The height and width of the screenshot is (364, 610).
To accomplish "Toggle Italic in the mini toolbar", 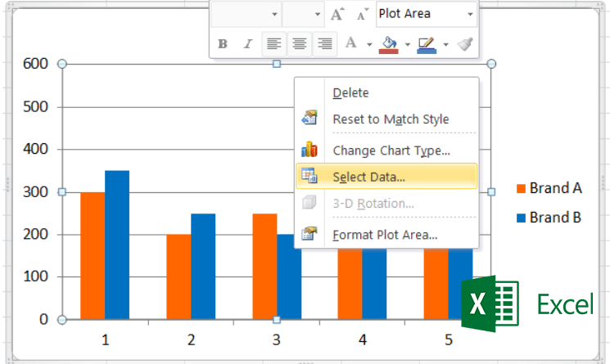I will pyautogui.click(x=248, y=44).
